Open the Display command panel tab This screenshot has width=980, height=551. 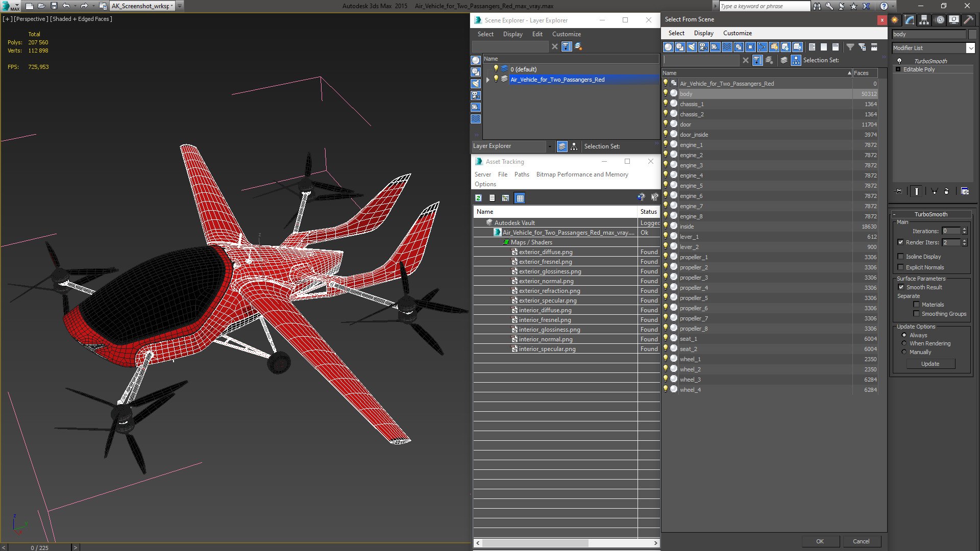tap(953, 20)
